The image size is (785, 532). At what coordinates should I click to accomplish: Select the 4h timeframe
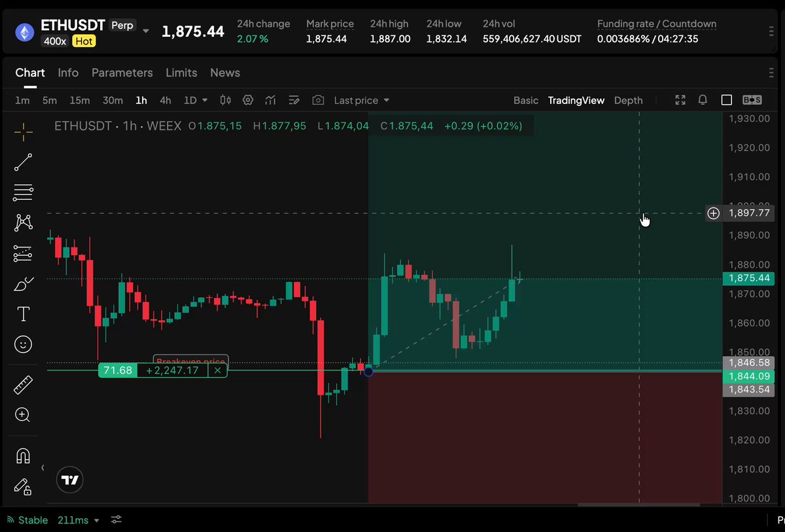pyautogui.click(x=166, y=100)
